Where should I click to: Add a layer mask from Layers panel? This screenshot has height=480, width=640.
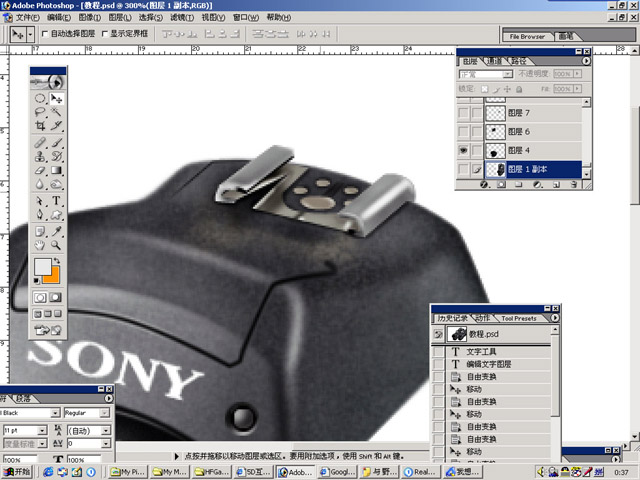click(501, 184)
